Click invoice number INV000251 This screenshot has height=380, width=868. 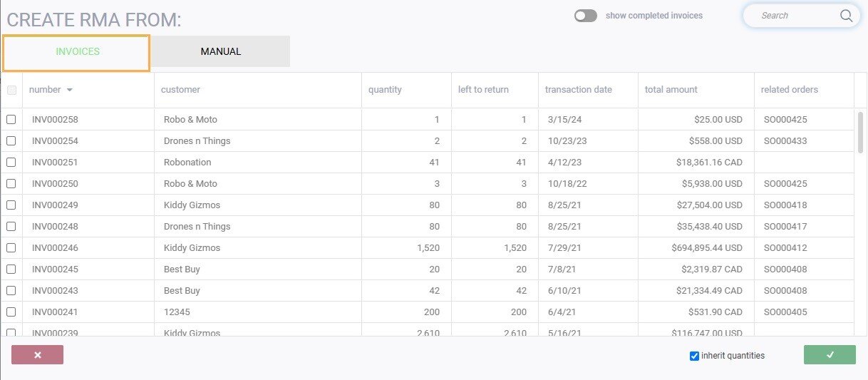55,163
